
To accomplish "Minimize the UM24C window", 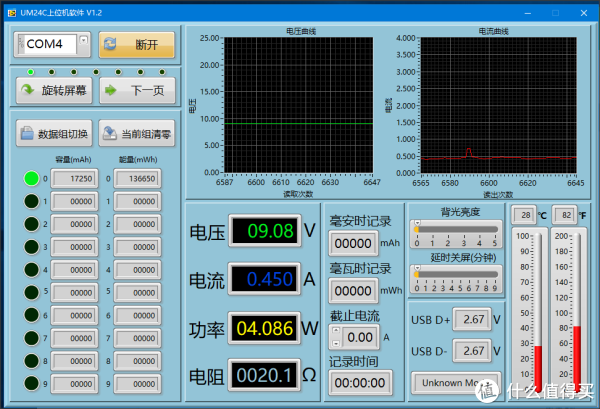I will 528,13.
